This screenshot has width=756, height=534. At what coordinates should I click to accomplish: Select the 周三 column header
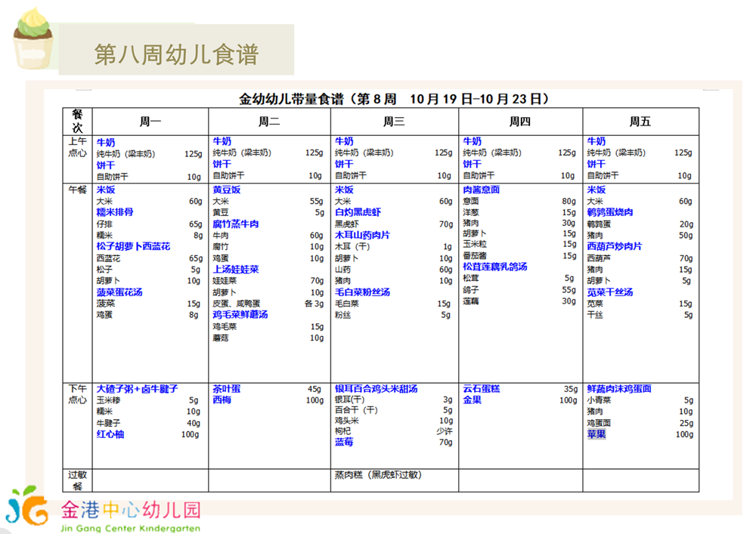(x=394, y=122)
